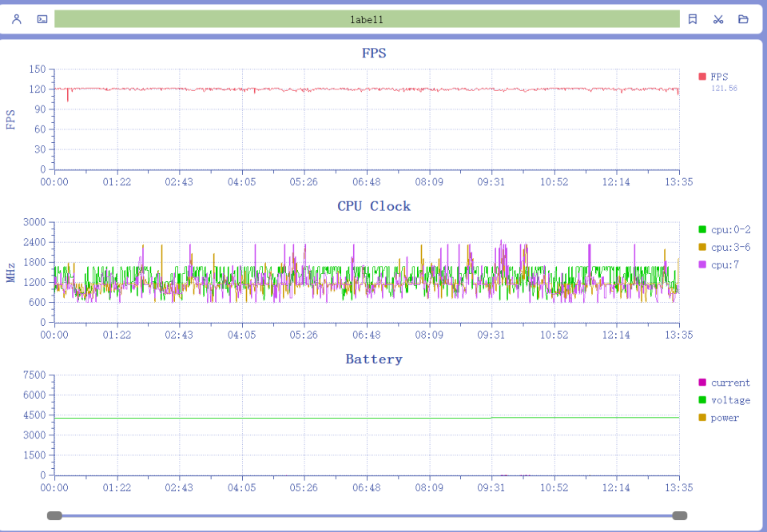767x532 pixels.
Task: Click the Battery chart title
Action: tap(374, 359)
